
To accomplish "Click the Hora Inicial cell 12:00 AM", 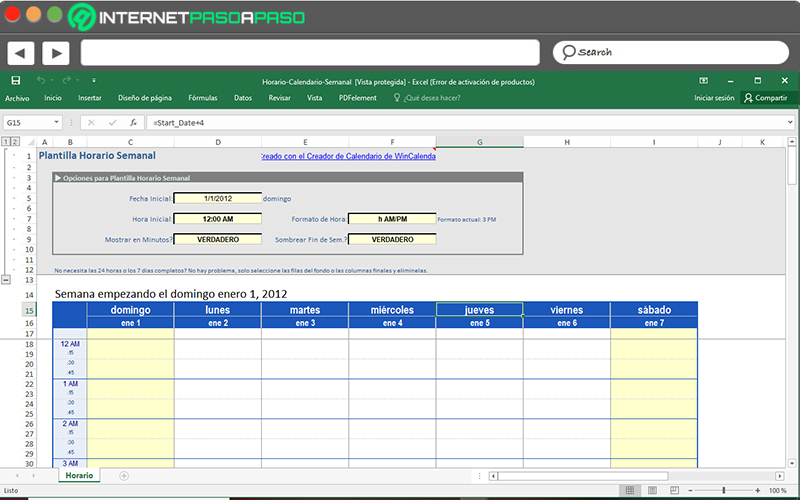I will [218, 219].
